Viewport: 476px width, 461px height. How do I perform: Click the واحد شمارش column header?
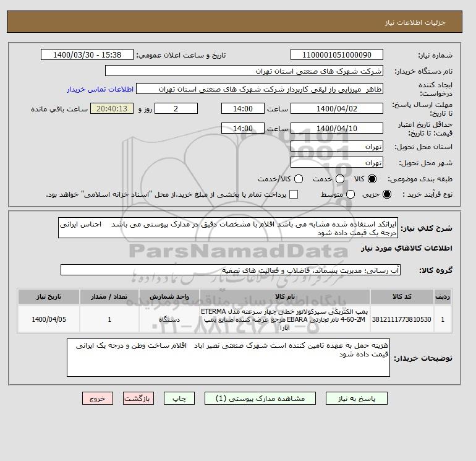pos(169,296)
